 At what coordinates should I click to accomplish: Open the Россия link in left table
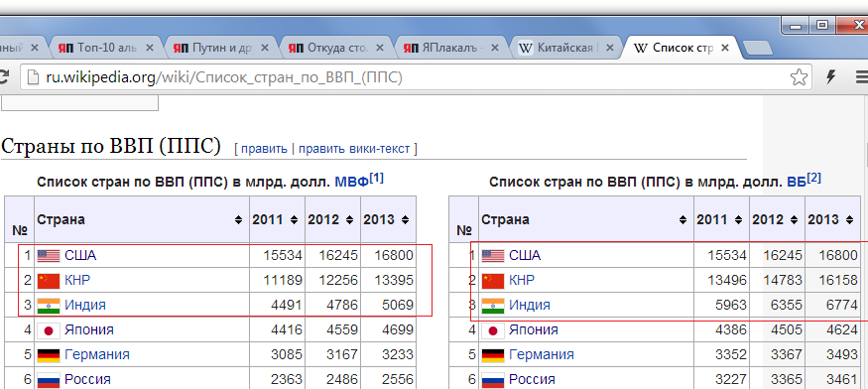coord(87,380)
